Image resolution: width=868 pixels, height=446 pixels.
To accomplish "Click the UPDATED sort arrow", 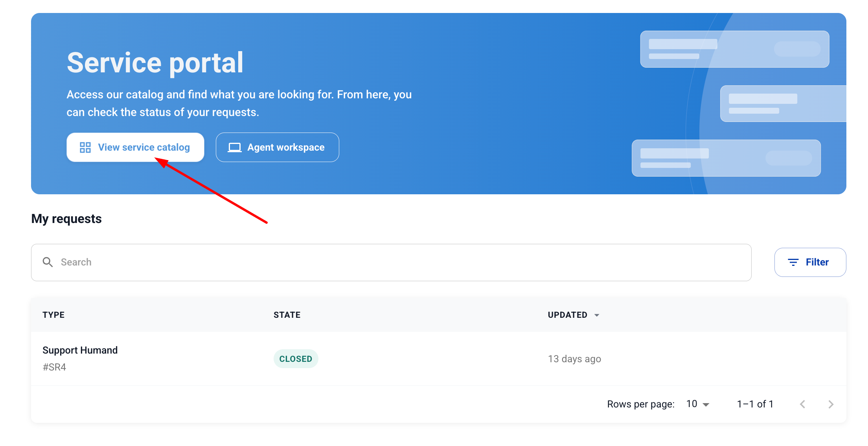I will click(x=597, y=315).
